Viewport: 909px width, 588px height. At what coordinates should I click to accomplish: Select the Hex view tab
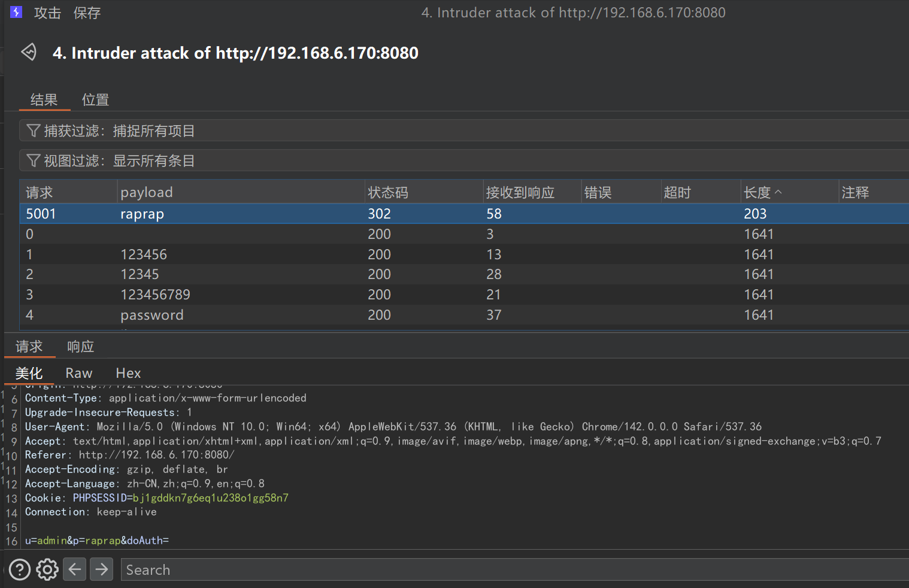(x=128, y=373)
